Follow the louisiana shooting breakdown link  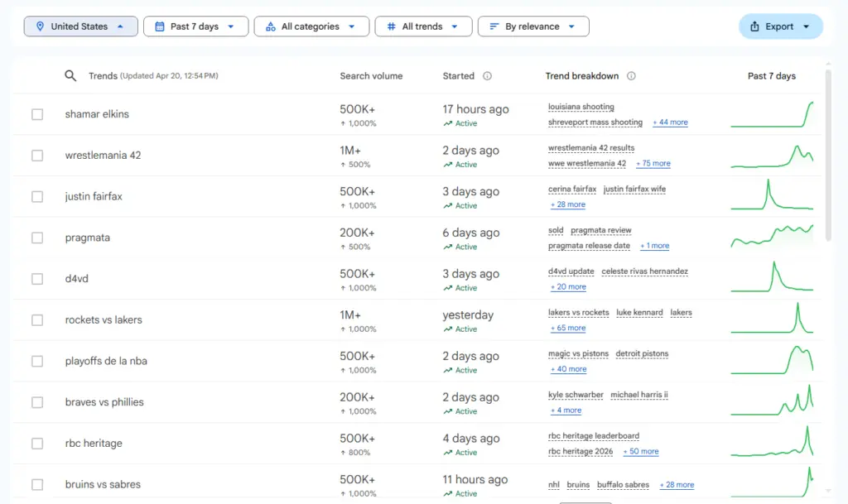coord(582,107)
